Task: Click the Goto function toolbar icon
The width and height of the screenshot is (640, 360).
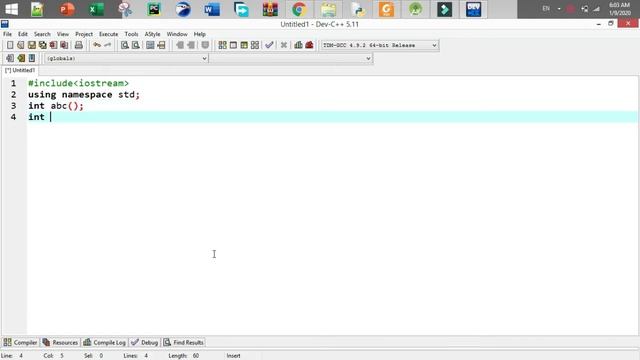Action: pos(150,45)
